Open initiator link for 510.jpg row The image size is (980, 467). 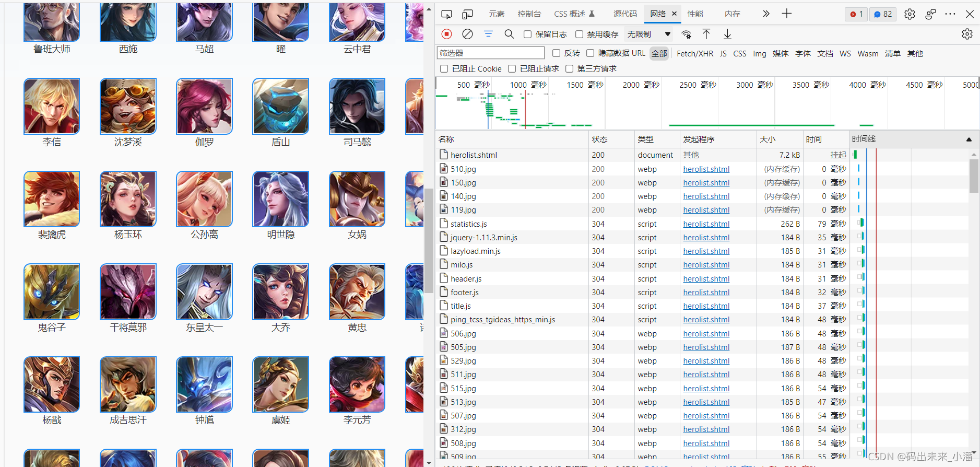[706, 169]
